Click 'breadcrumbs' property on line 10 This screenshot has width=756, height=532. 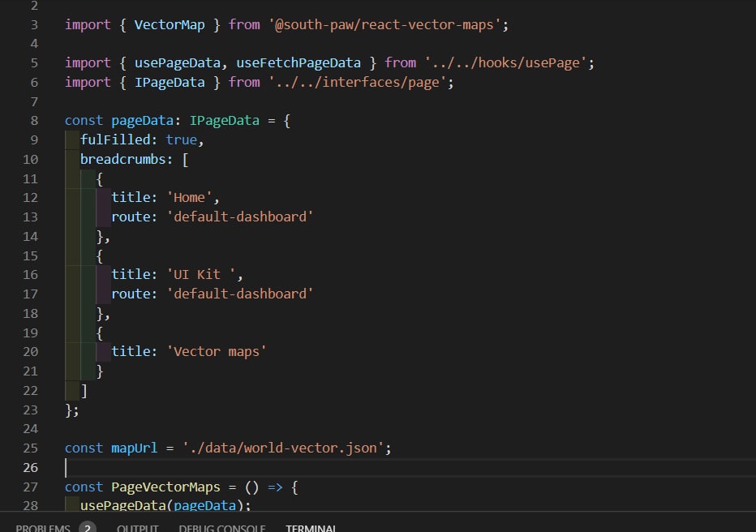click(x=122, y=159)
